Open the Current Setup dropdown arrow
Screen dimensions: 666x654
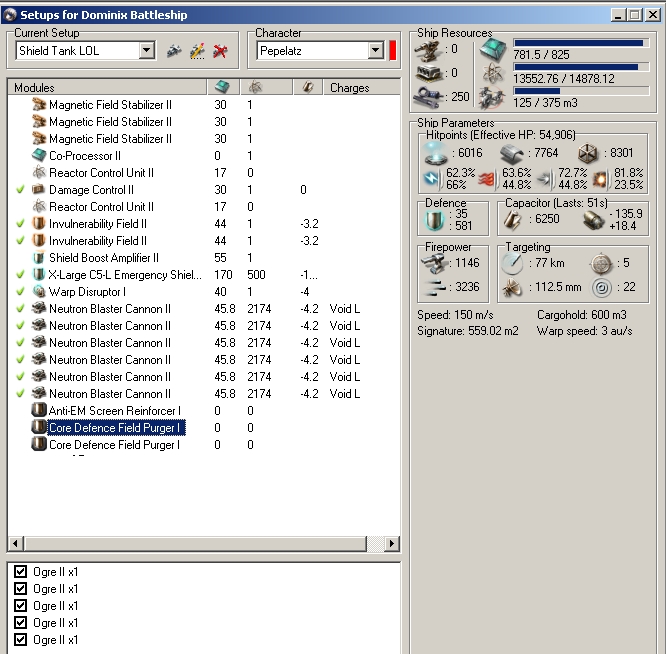[147, 51]
